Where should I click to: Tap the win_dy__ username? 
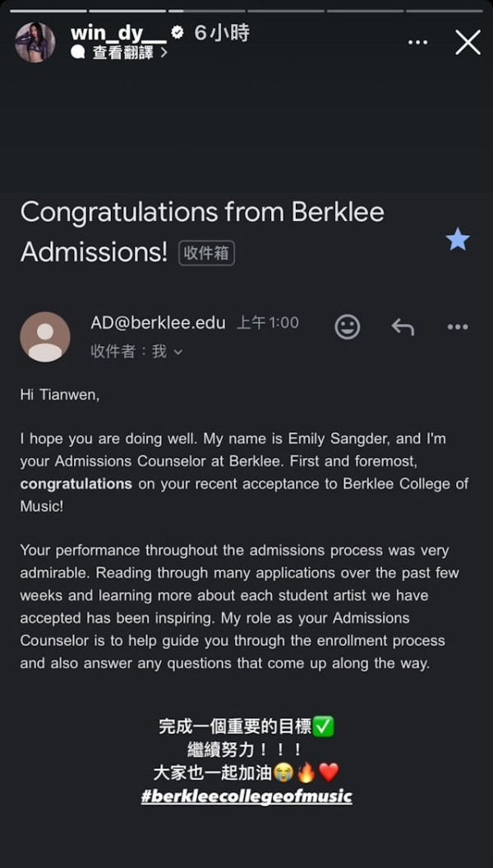(x=118, y=33)
